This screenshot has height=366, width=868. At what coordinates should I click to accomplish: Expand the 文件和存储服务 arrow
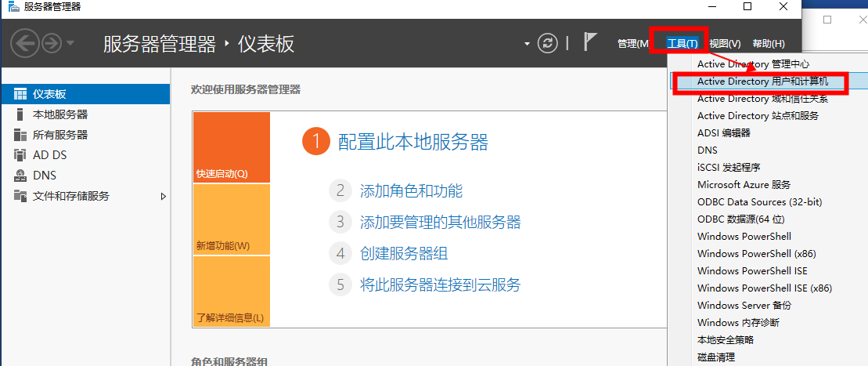click(x=164, y=196)
